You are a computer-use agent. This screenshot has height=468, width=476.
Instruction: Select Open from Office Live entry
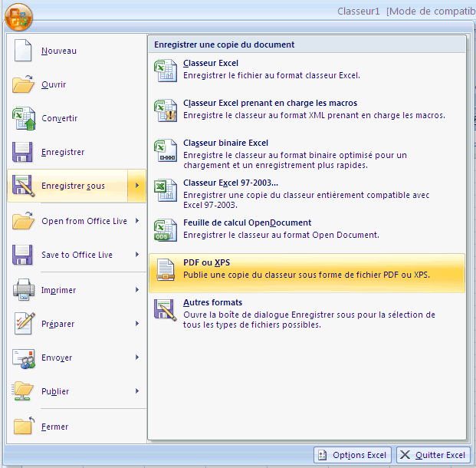click(x=77, y=221)
